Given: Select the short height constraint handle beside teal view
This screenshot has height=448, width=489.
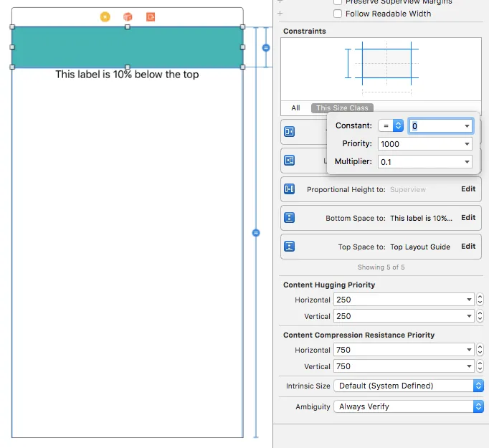Looking at the screenshot, I should [x=266, y=48].
